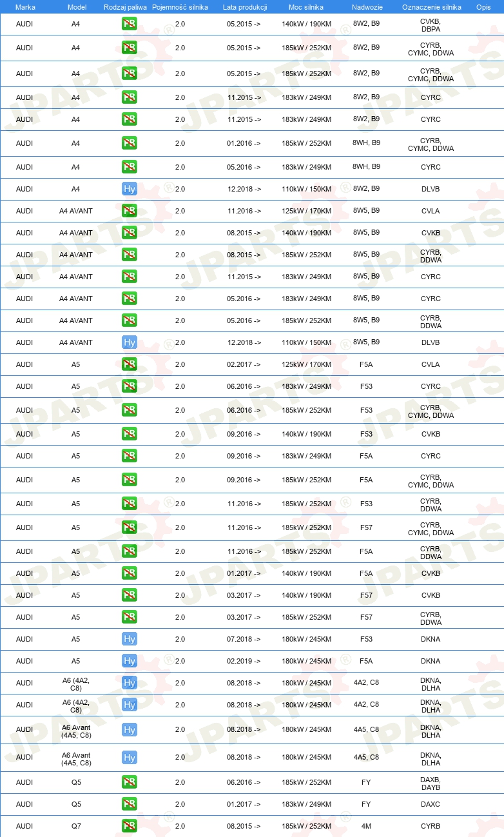Click the fuel icon in the A5 06.2016 183kW row
The width and height of the screenshot is (504, 837).
[130, 386]
